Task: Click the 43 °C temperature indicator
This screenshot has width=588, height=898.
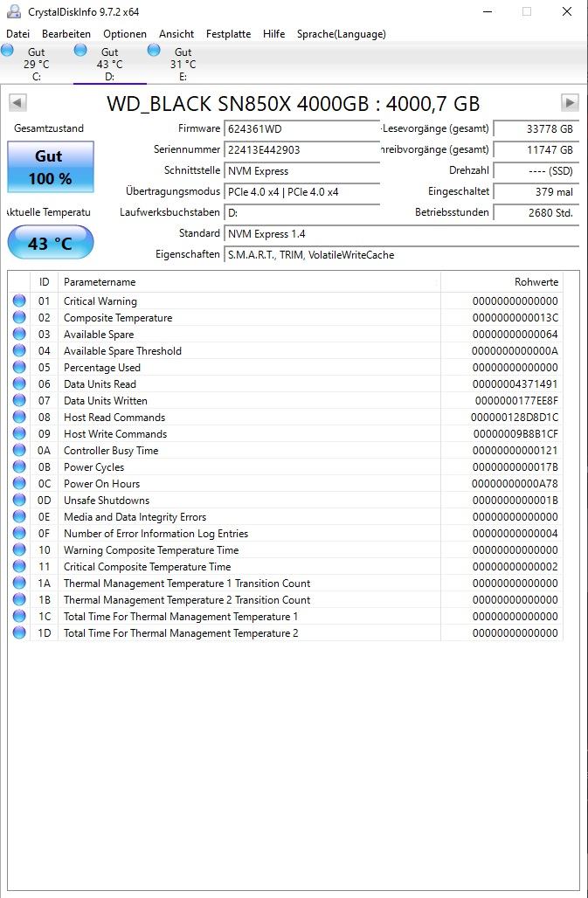Action: [51, 243]
